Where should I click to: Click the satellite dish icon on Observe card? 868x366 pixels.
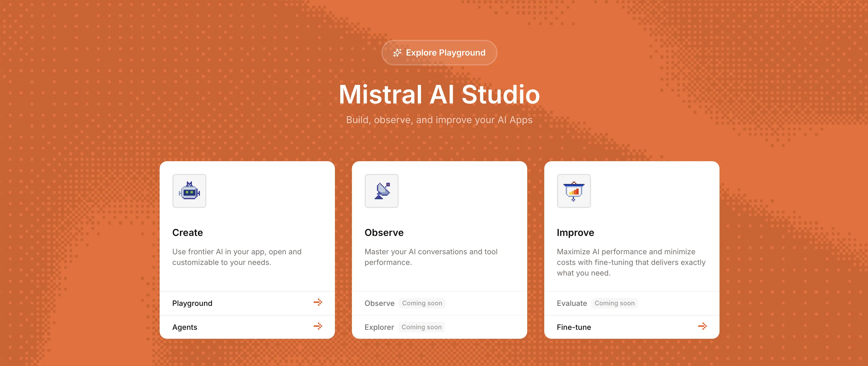pos(381,191)
